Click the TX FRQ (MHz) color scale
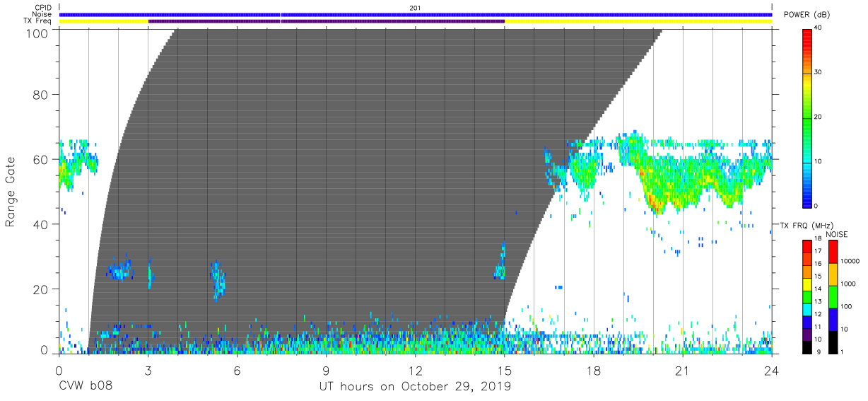 [x=807, y=296]
